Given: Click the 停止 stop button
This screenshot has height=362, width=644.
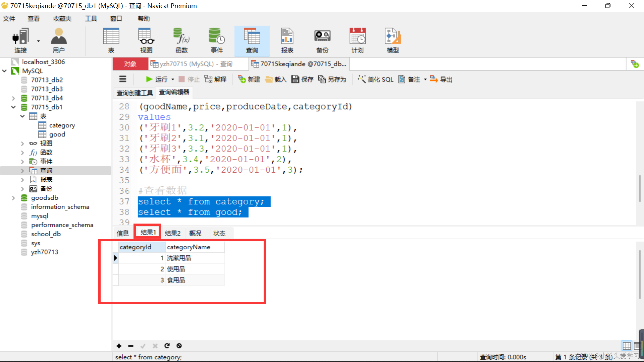Looking at the screenshot, I should (x=189, y=79).
